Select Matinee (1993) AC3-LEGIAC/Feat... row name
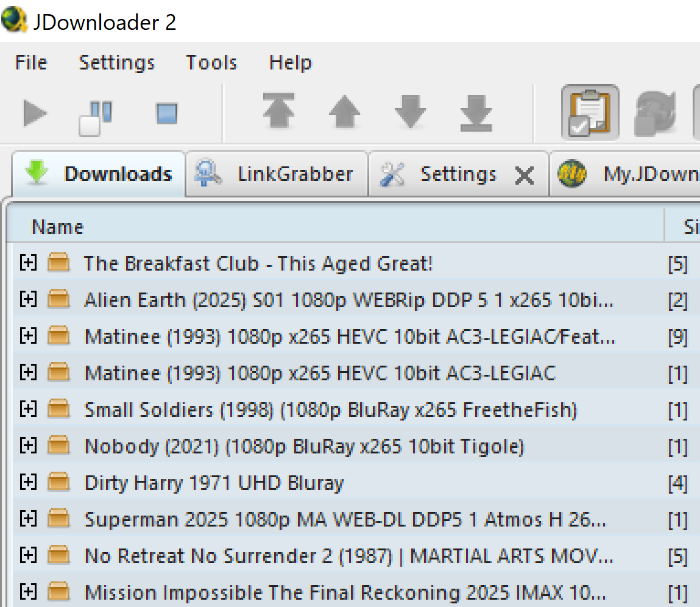This screenshot has width=700, height=607. (350, 337)
